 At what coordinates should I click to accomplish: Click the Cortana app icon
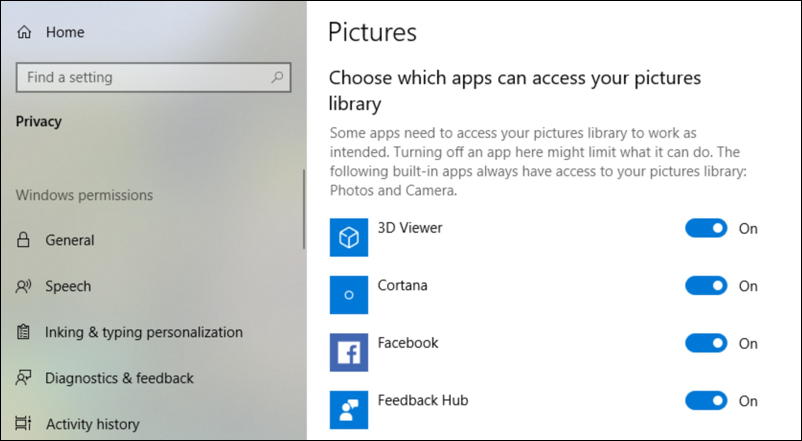pyautogui.click(x=349, y=295)
